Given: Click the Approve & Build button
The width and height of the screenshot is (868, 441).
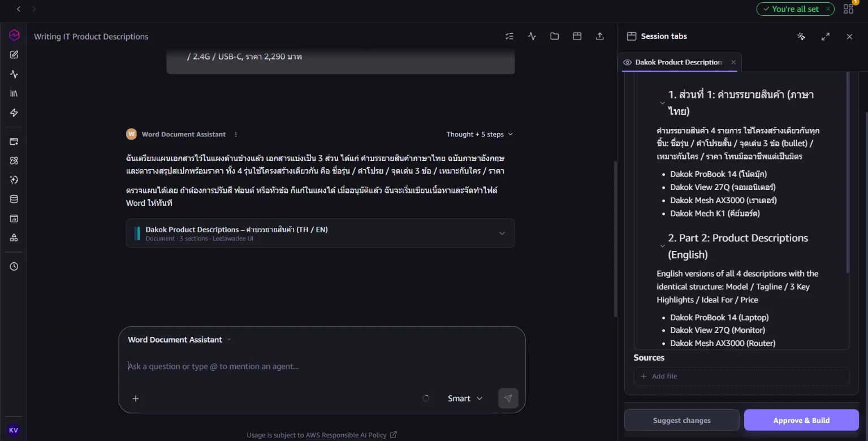Looking at the screenshot, I should tap(801, 420).
